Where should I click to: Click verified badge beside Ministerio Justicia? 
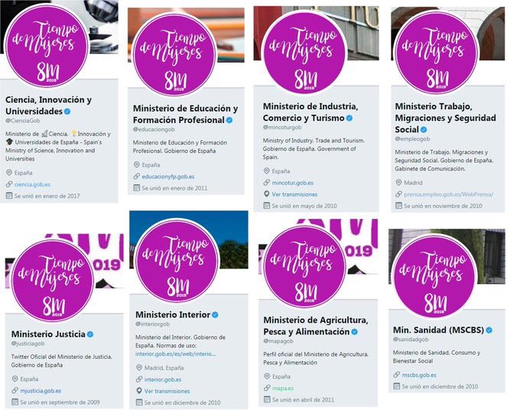click(x=90, y=334)
